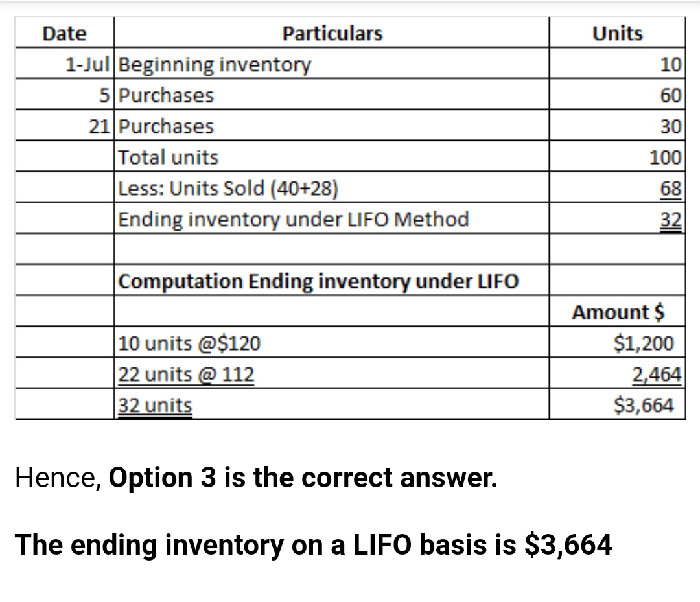
Task: Select Ending inventory under LIFO Method cell
Action: coord(294,220)
